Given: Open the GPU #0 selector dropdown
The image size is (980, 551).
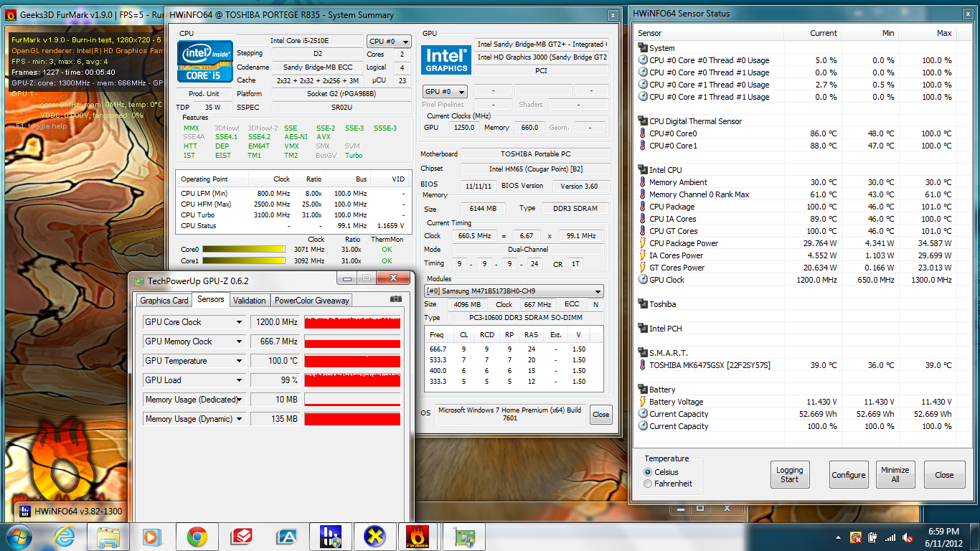Looking at the screenshot, I should (x=445, y=91).
